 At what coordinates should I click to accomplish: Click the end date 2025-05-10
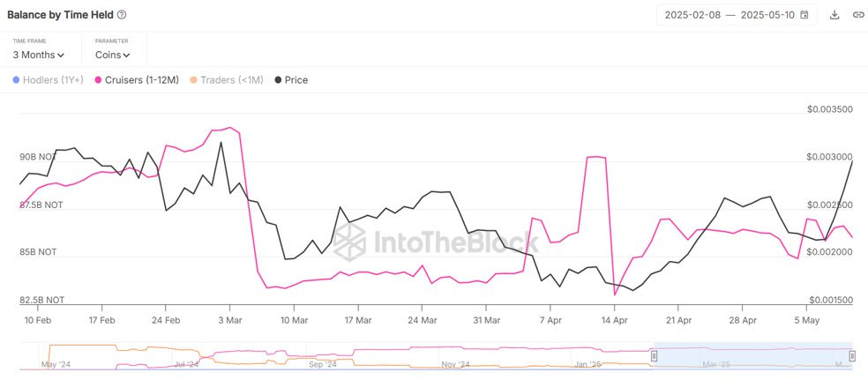(x=767, y=15)
